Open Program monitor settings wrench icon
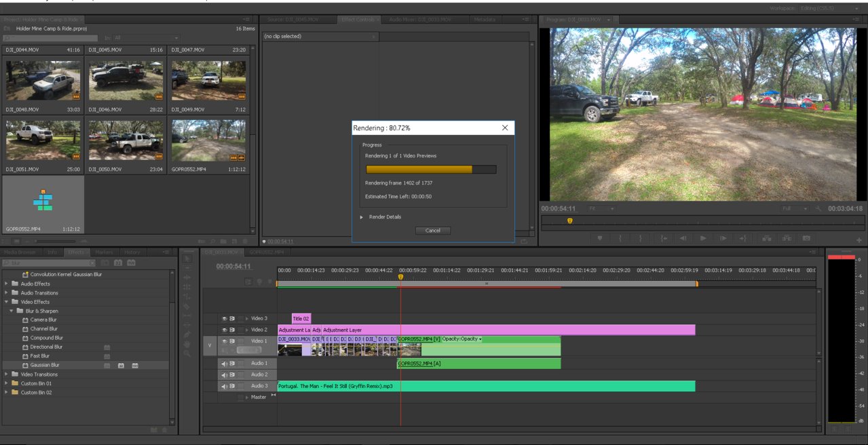Viewport: 868px width, 445px height. coord(819,208)
